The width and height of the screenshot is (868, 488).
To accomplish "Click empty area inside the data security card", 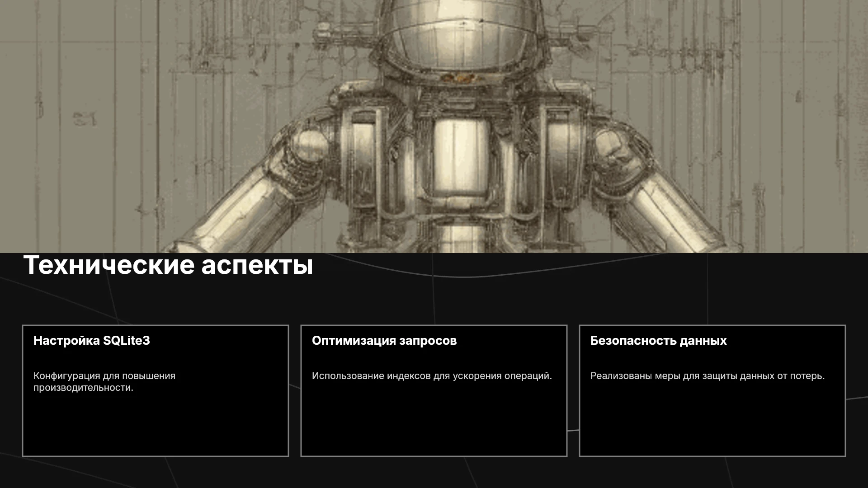I will (712, 420).
